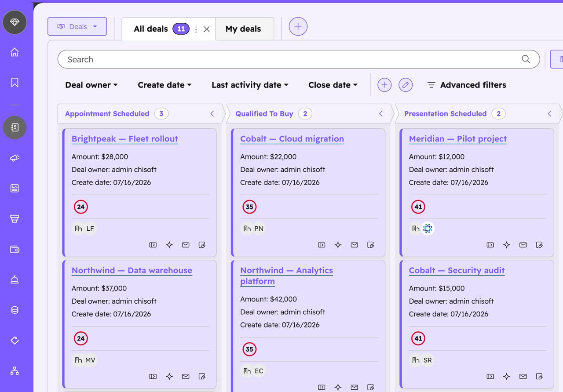Click the LF avatar on Brightpeak card
Image resolution: width=563 pixels, height=392 pixels.
tap(90, 229)
